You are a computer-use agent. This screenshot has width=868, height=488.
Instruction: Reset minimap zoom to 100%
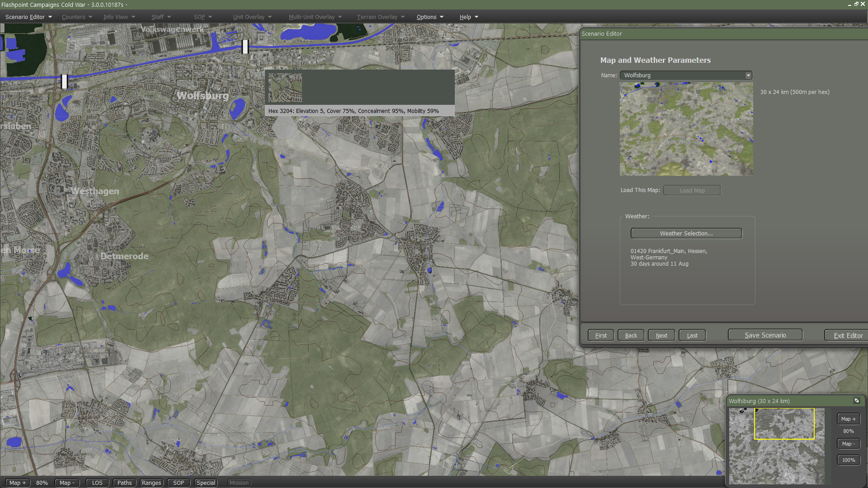(848, 460)
